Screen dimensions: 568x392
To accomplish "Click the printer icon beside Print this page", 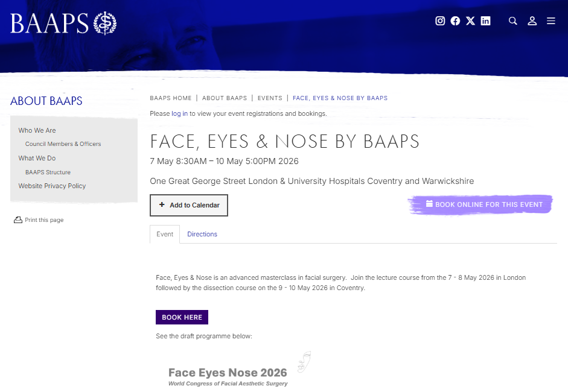I will (18, 220).
